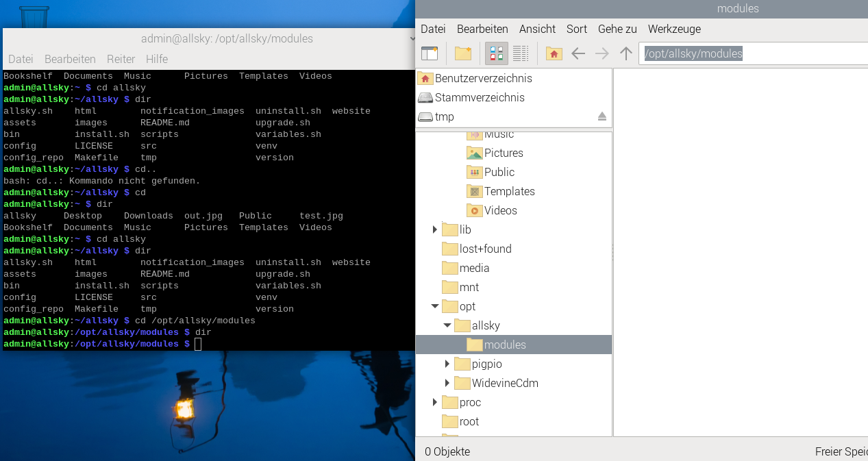Expand the lib folder
This screenshot has width=868, height=461.
point(434,229)
